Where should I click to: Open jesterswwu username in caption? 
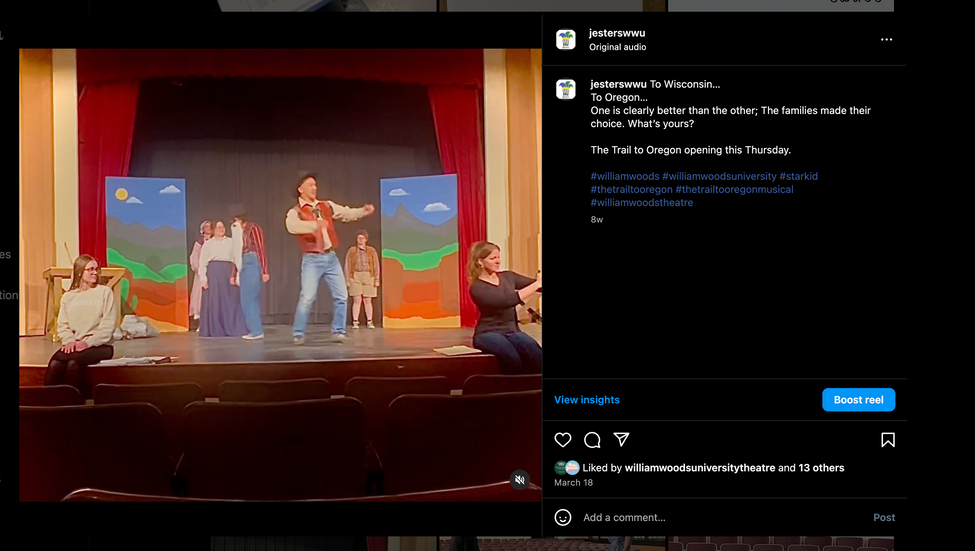[x=618, y=84]
